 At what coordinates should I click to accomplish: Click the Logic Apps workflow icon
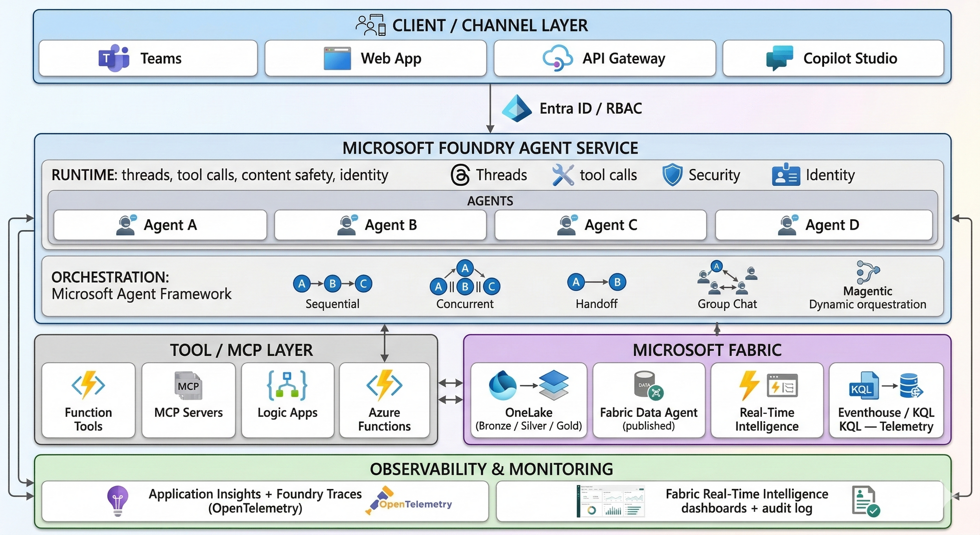click(287, 385)
